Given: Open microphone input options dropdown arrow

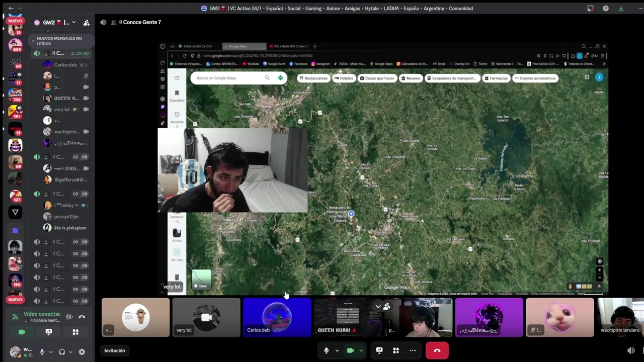Looking at the screenshot, I should (x=337, y=350).
